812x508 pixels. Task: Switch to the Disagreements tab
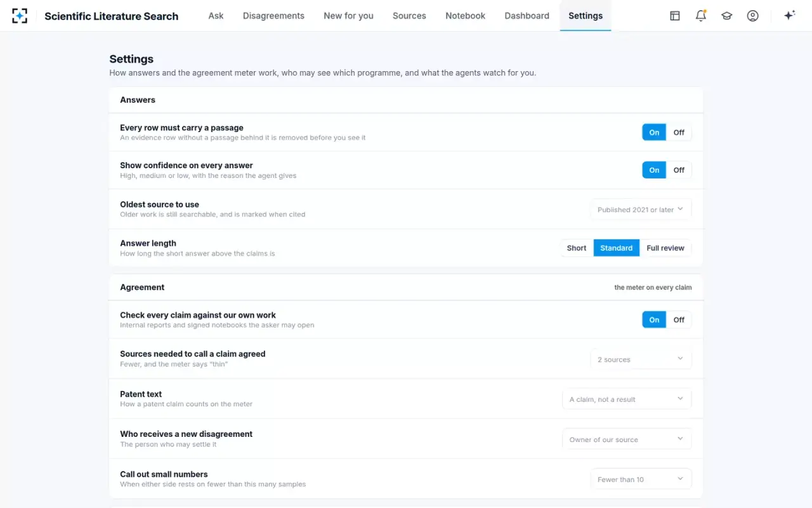273,16
